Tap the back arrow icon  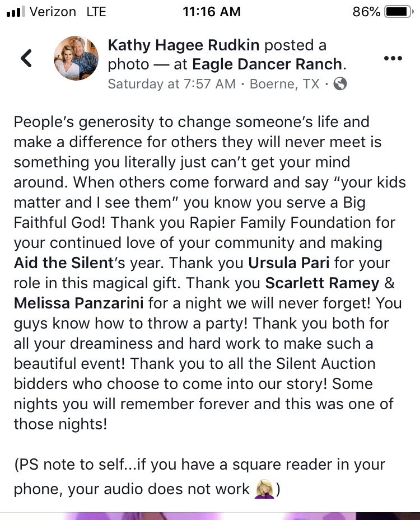pos(26,58)
